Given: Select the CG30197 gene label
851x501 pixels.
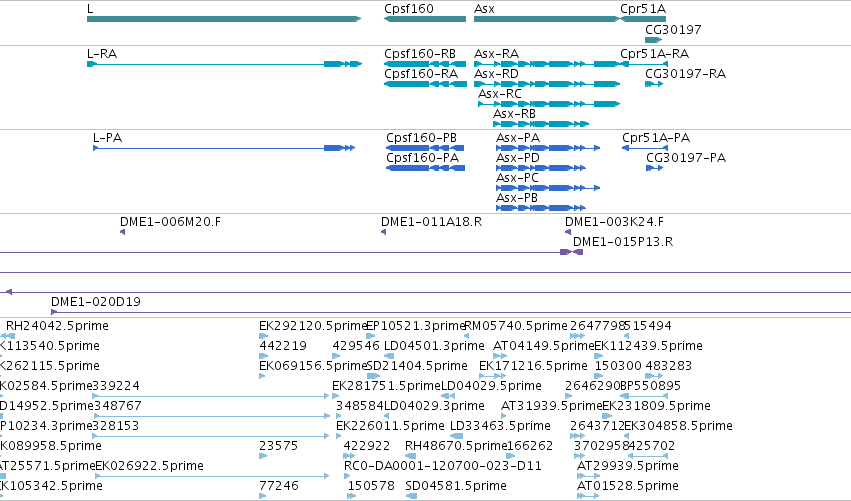Looking at the screenshot, I should 673,29.
